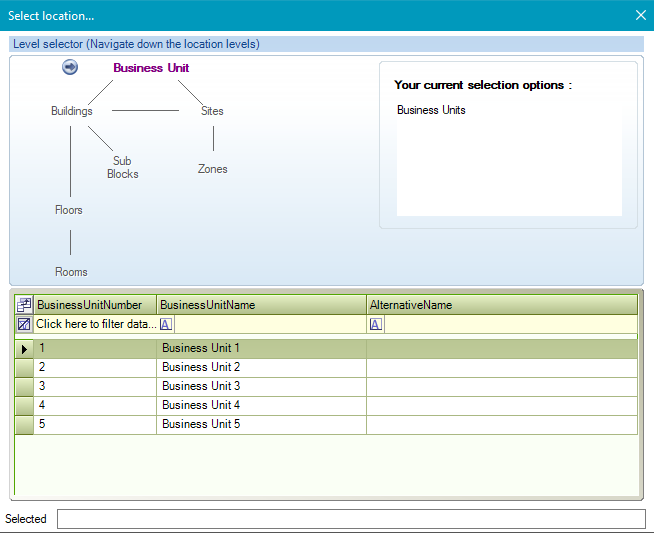The height and width of the screenshot is (533, 654).
Task: Click the Business Unit root node
Action: click(151, 68)
